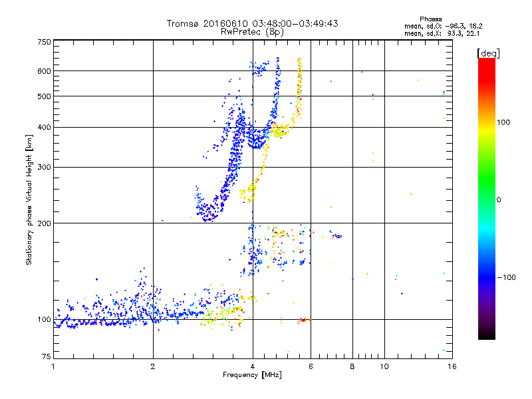532x399 pixels.
Task: Click the colorbar tick label '100'
Action: [x=503, y=122]
